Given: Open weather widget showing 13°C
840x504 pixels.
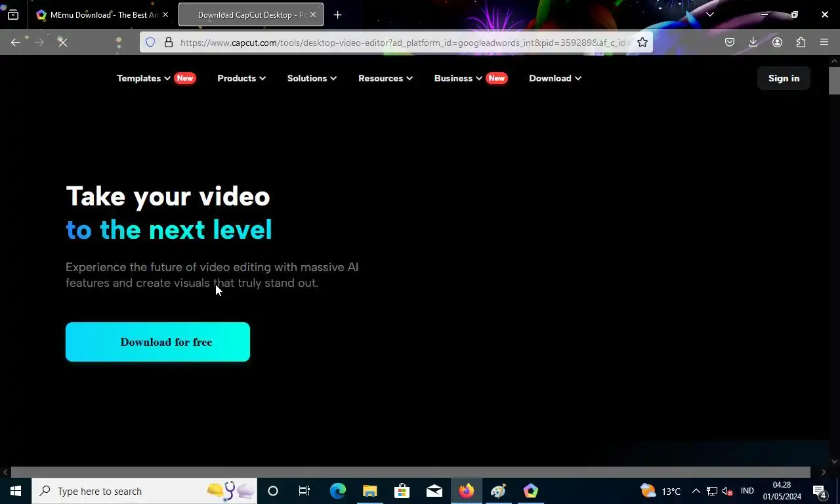Looking at the screenshot, I should coord(661,491).
